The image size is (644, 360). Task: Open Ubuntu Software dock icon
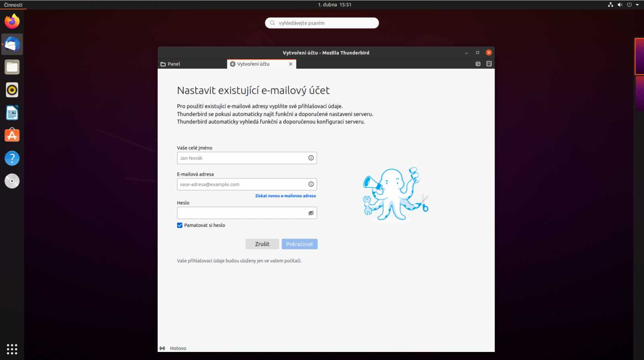pyautogui.click(x=12, y=136)
